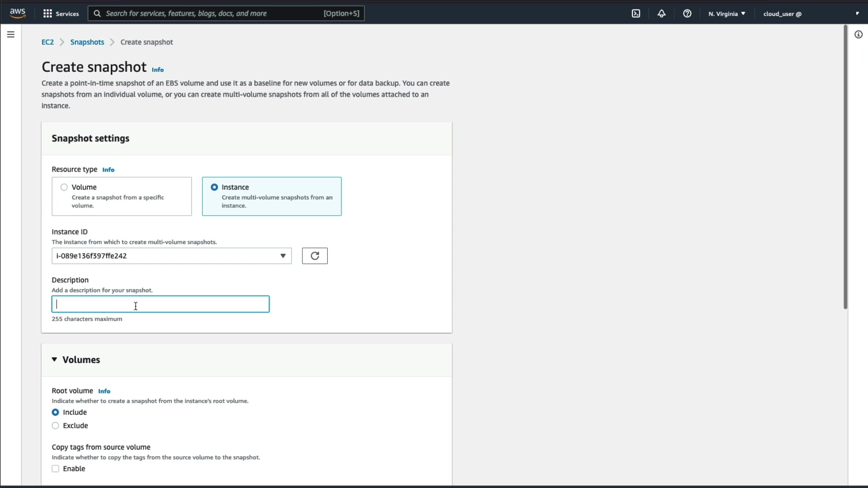The image size is (868, 488).
Task: Refresh the Instance ID list
Action: pyautogui.click(x=315, y=256)
